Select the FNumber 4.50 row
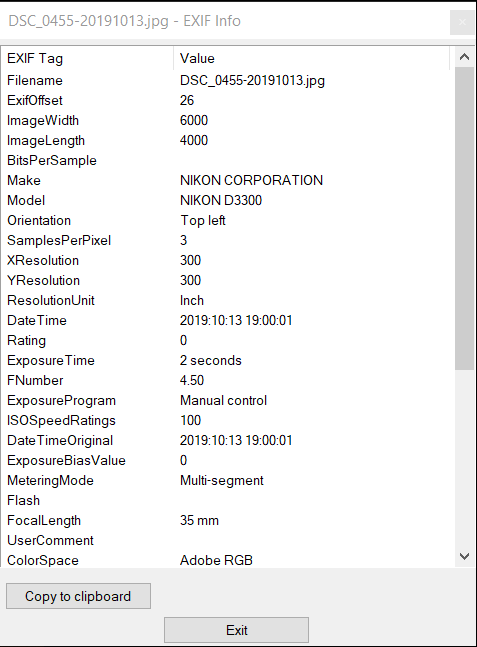 tap(225, 380)
